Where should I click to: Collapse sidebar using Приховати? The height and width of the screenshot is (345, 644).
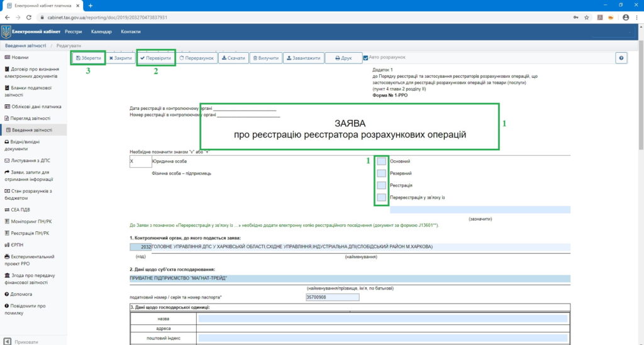tap(25, 341)
